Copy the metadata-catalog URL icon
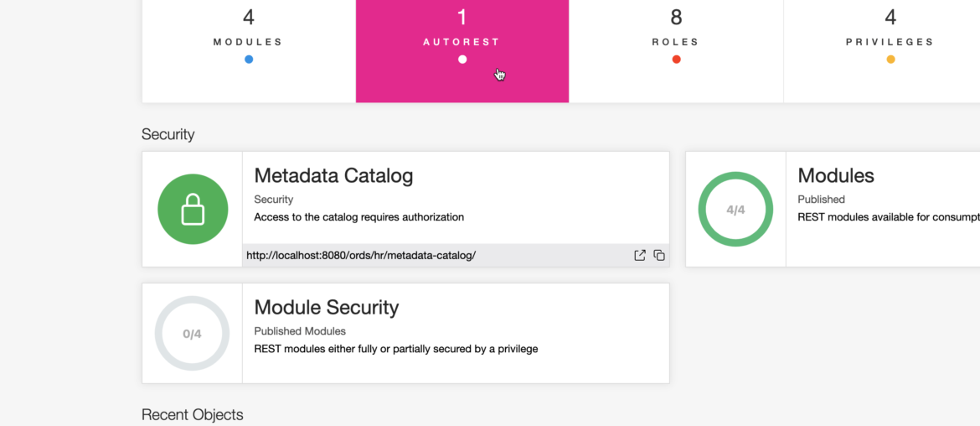 coord(658,255)
